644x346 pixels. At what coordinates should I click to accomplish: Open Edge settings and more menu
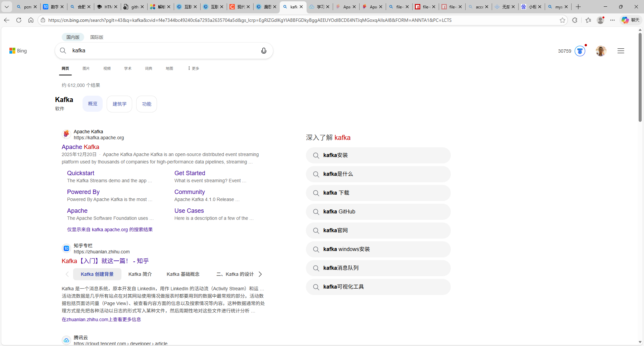(612, 20)
